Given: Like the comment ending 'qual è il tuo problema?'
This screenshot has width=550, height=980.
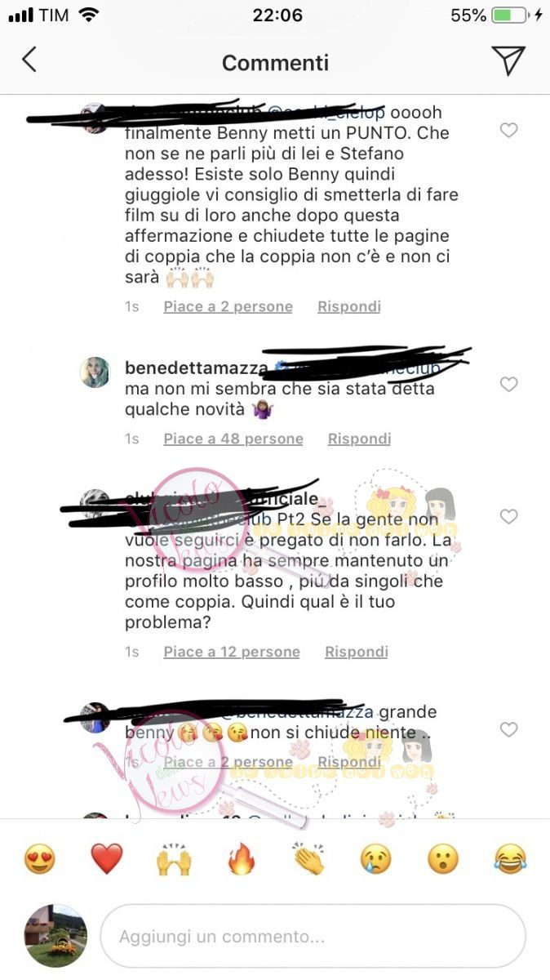Looking at the screenshot, I should [508, 516].
